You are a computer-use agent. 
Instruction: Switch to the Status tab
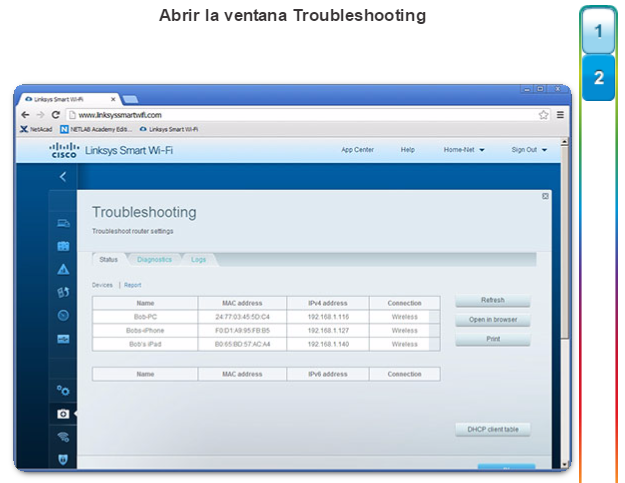pyautogui.click(x=108, y=259)
